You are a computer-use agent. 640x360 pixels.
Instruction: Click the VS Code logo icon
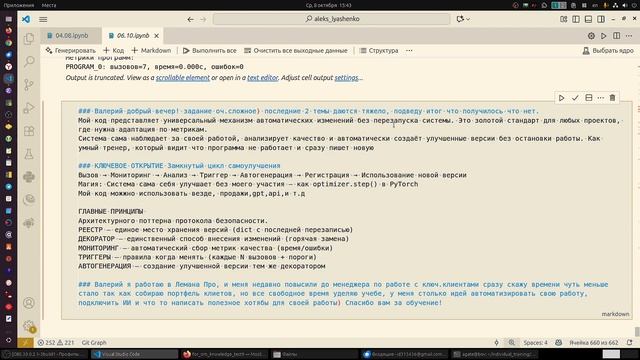26,19
